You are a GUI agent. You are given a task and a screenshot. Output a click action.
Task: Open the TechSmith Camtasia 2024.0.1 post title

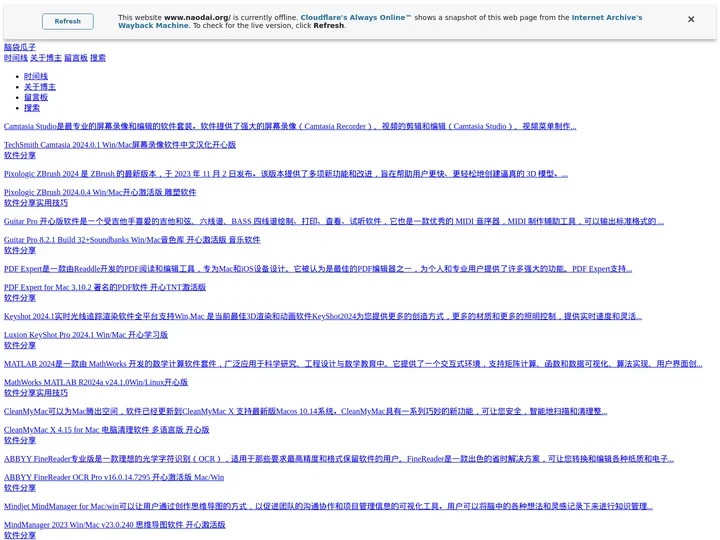coord(120,145)
